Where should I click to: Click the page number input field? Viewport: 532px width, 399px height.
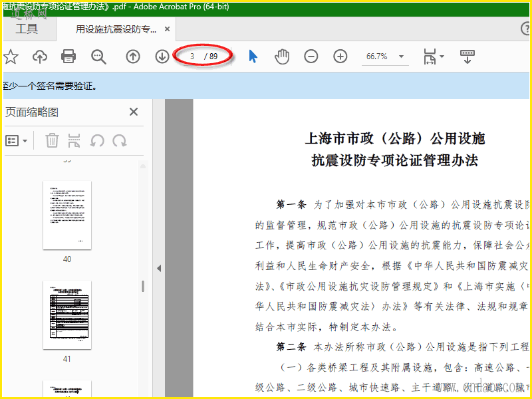click(x=192, y=57)
